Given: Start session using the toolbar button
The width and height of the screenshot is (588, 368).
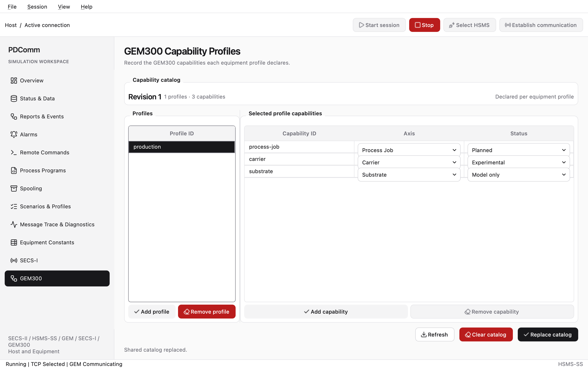Looking at the screenshot, I should point(379,25).
